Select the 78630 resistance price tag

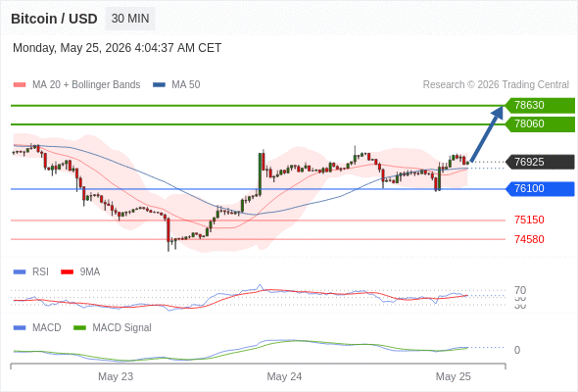click(540, 106)
